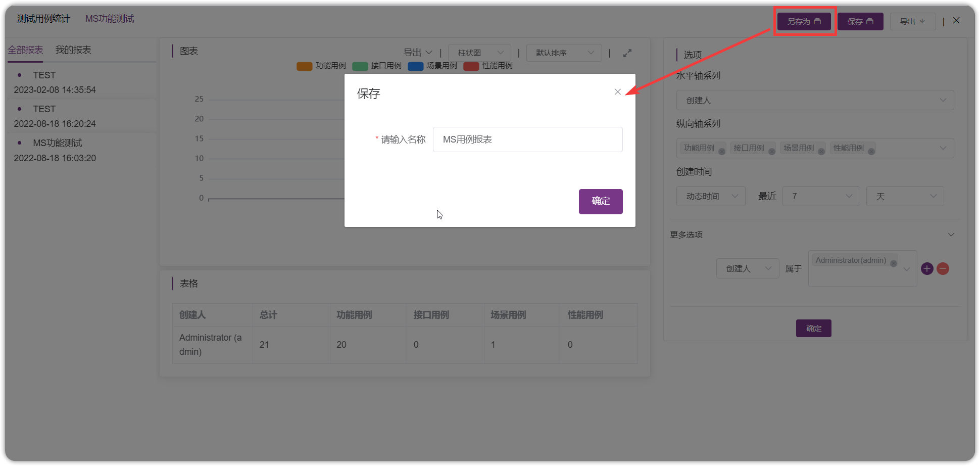The image size is (980, 466).
Task: Open the 创建人 filter field dropdown
Action: point(747,268)
